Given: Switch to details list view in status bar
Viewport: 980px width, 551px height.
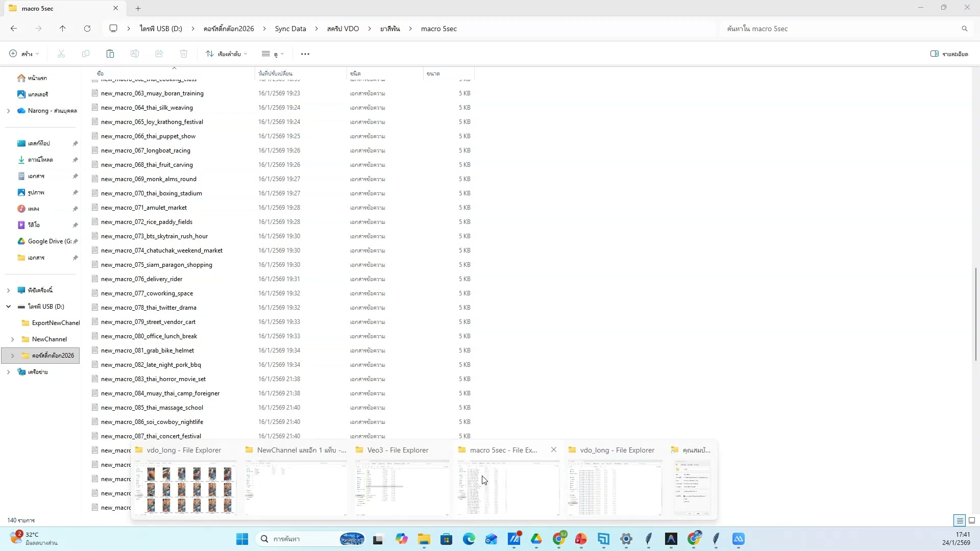Looking at the screenshot, I should coord(960,520).
